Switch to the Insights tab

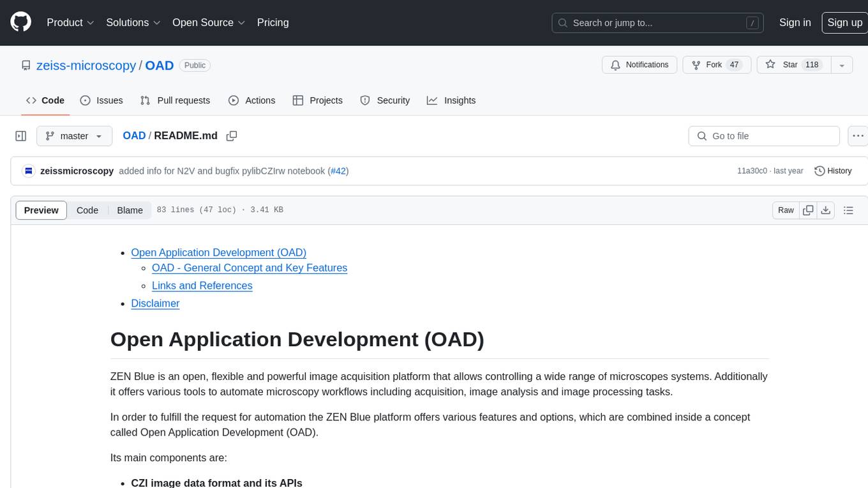[x=451, y=100]
